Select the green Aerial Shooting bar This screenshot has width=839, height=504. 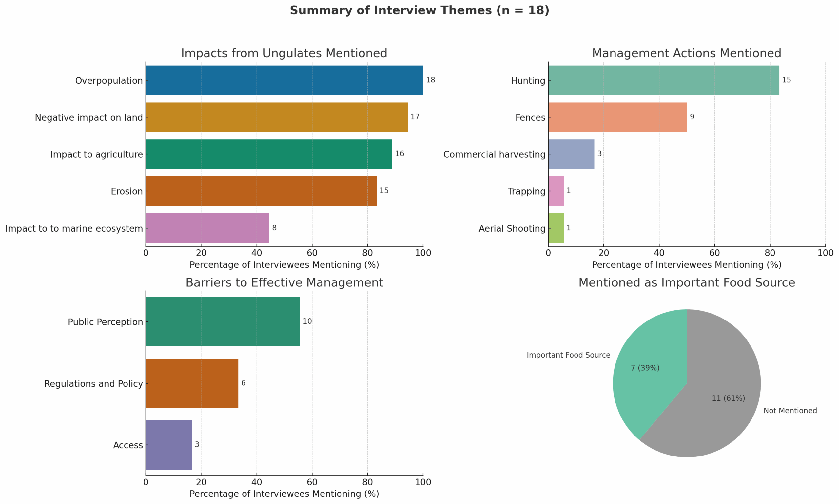(556, 228)
